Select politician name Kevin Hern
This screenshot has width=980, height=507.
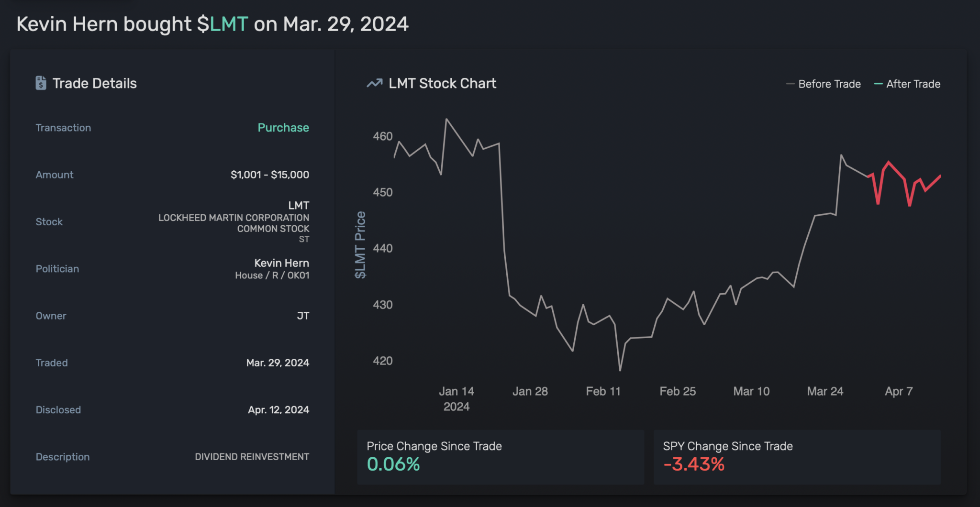pos(281,263)
